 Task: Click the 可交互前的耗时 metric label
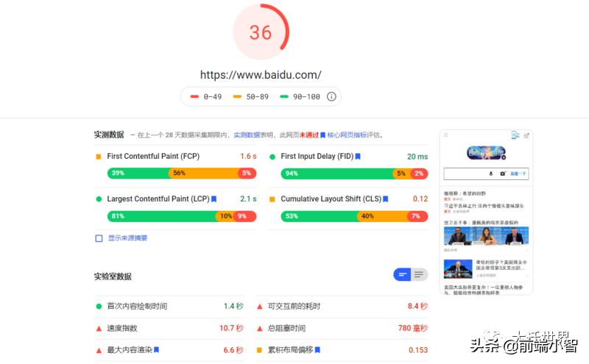294,306
